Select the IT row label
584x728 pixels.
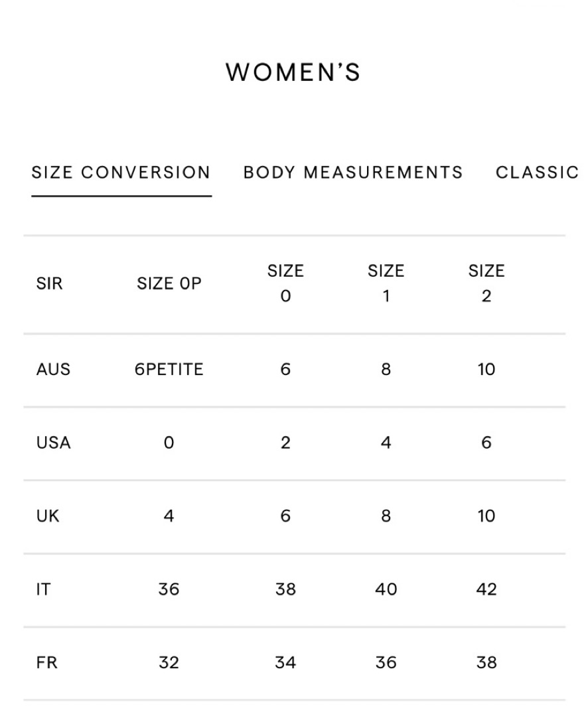[43, 590]
